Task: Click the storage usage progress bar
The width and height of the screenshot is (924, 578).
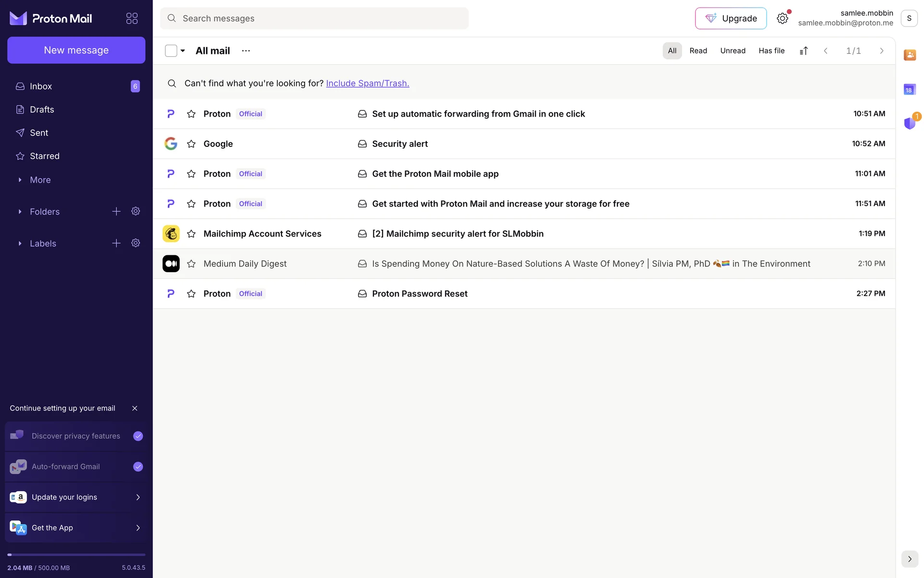Action: coord(76,555)
